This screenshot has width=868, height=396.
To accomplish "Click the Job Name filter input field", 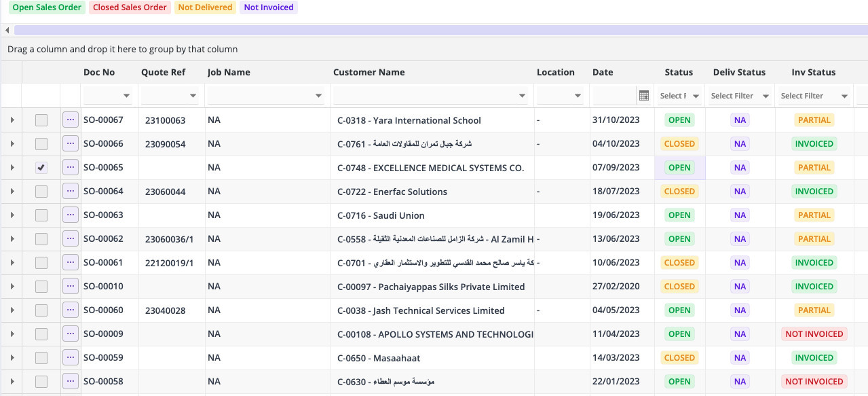I will point(261,96).
